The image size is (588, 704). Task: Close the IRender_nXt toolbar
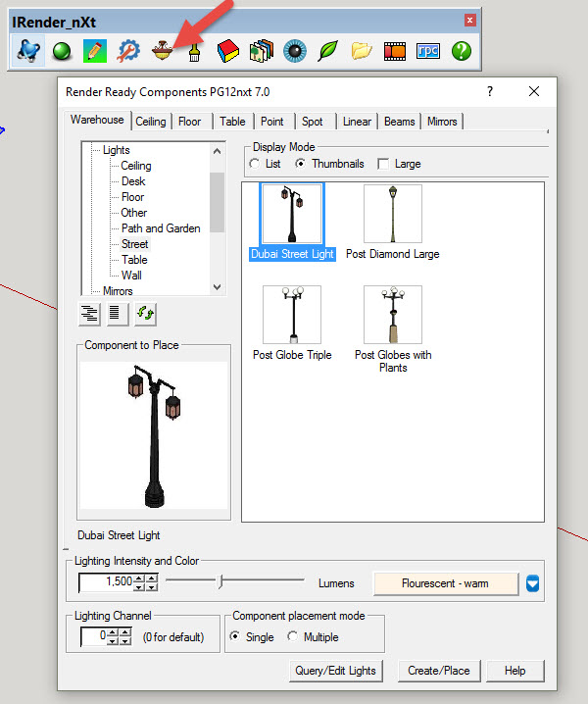click(x=470, y=21)
